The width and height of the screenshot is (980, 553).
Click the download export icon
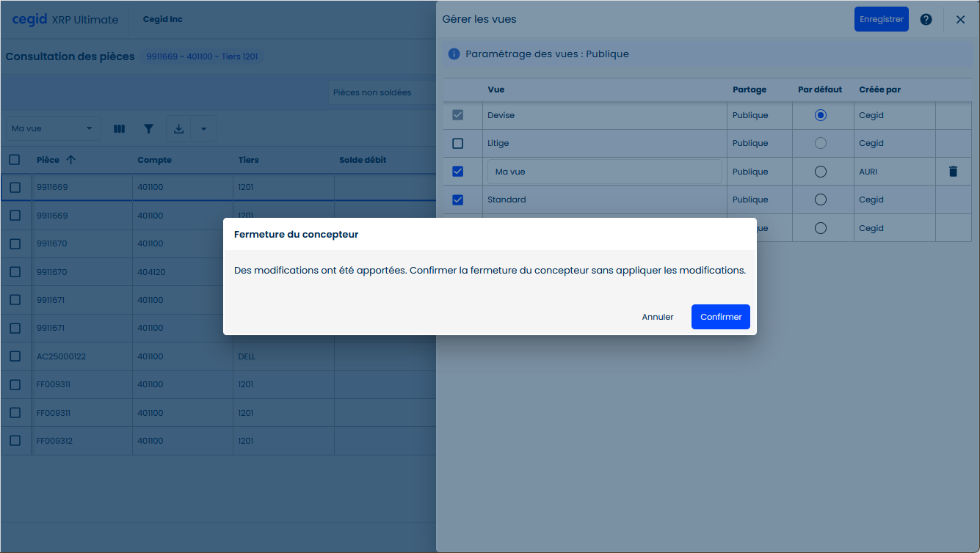pyautogui.click(x=178, y=129)
